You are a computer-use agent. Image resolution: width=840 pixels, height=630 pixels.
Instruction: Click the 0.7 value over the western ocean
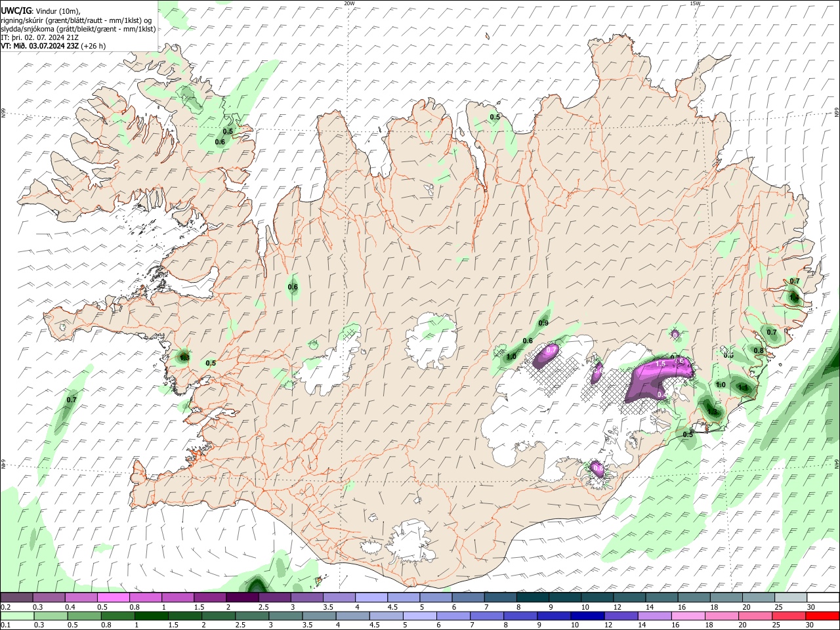tap(72, 400)
